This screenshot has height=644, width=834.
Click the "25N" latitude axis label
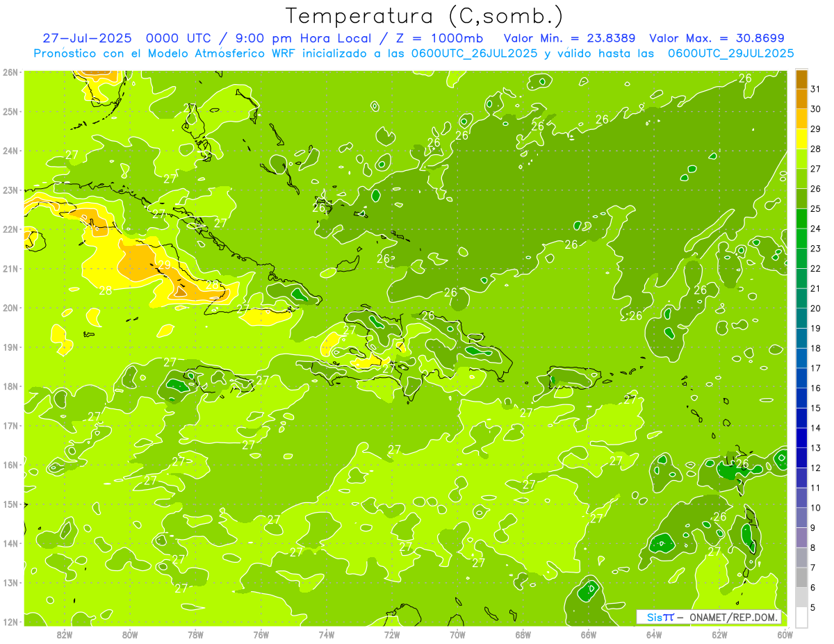click(x=10, y=111)
